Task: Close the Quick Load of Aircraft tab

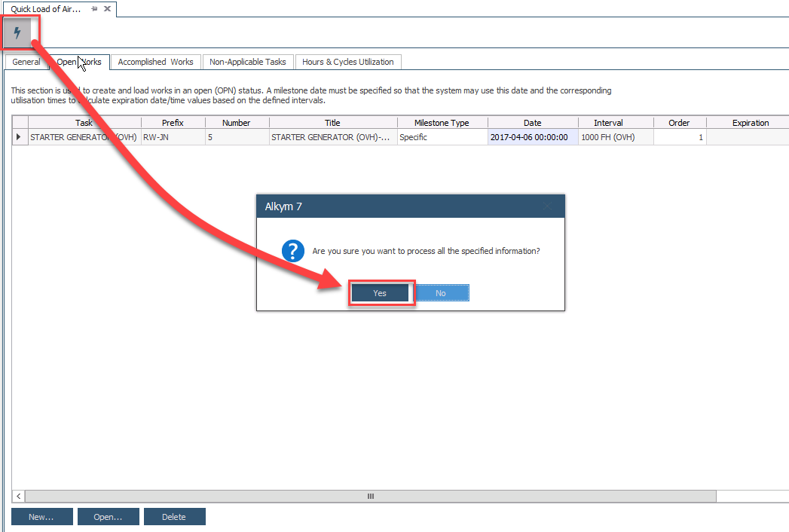Action: tap(107, 8)
